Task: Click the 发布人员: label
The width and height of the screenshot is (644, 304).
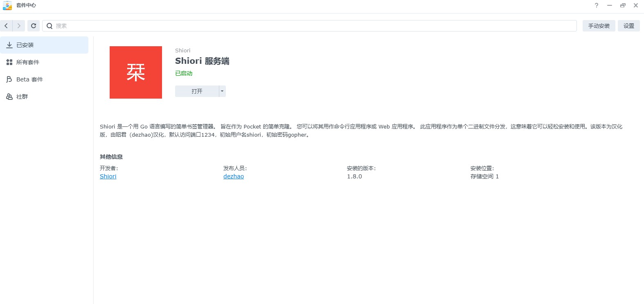Action: [235, 168]
